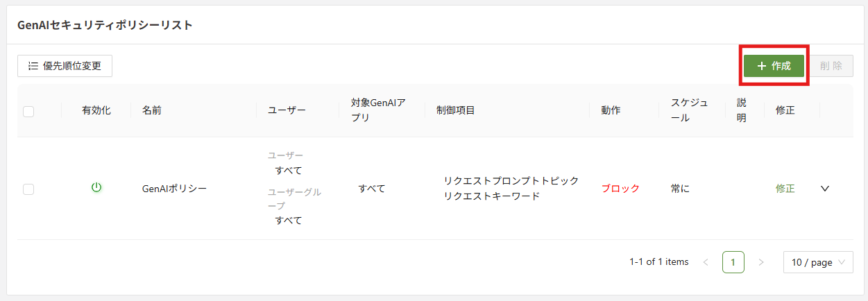
Task: Click the 動作 column header
Action: tap(611, 110)
